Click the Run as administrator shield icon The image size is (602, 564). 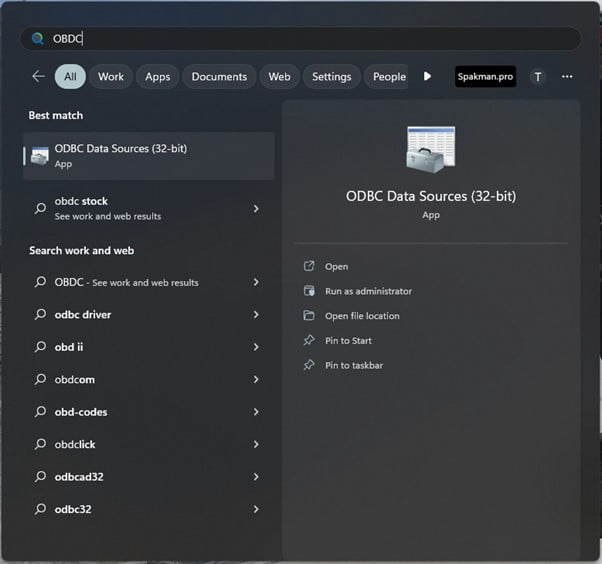click(x=309, y=291)
